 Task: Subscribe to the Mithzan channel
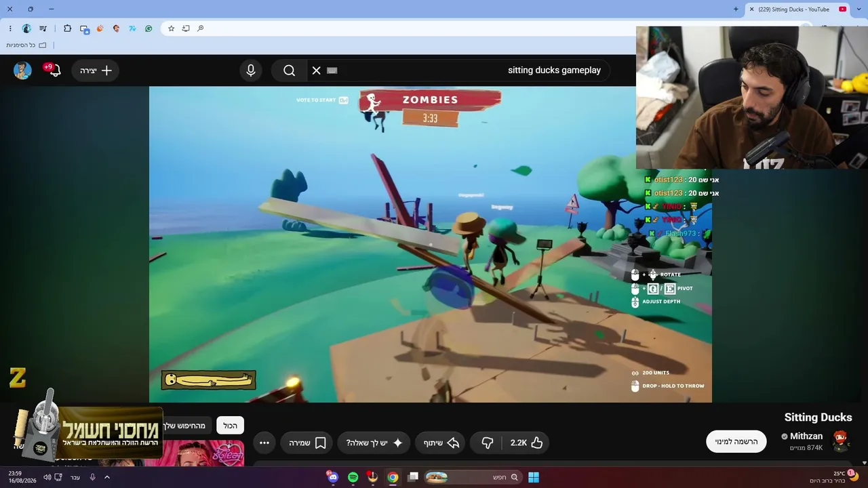pos(736,441)
